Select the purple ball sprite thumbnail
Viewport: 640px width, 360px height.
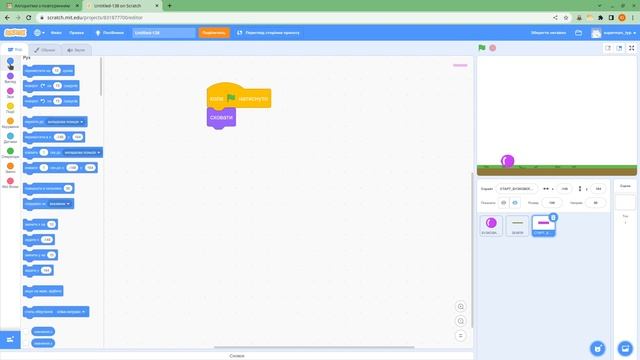pyautogui.click(x=491, y=226)
